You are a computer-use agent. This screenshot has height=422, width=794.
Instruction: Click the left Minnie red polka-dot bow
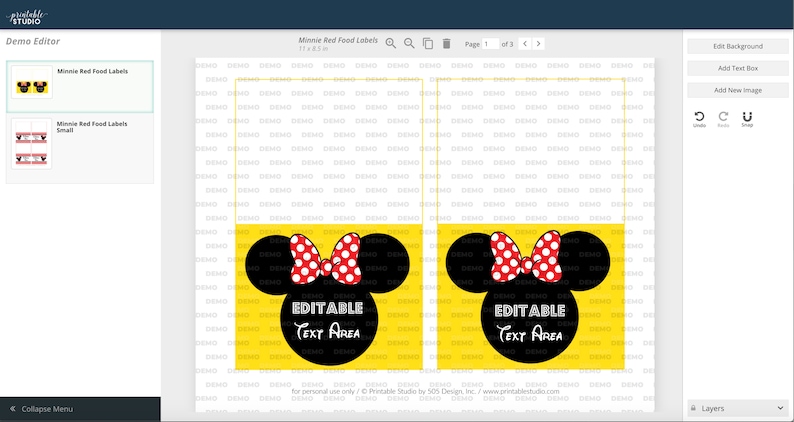[x=325, y=258]
